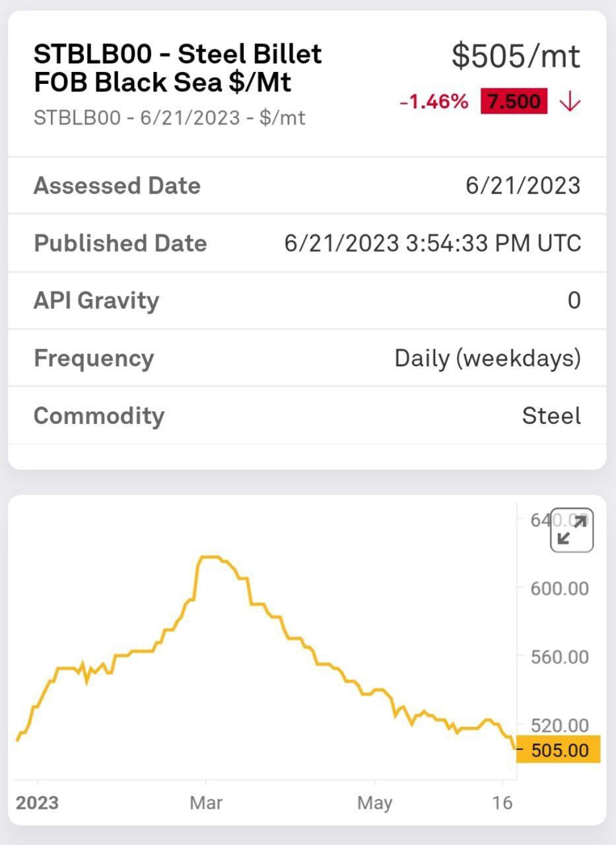The height and width of the screenshot is (845, 616).
Task: Click the red 7.500 change badge
Action: [514, 102]
